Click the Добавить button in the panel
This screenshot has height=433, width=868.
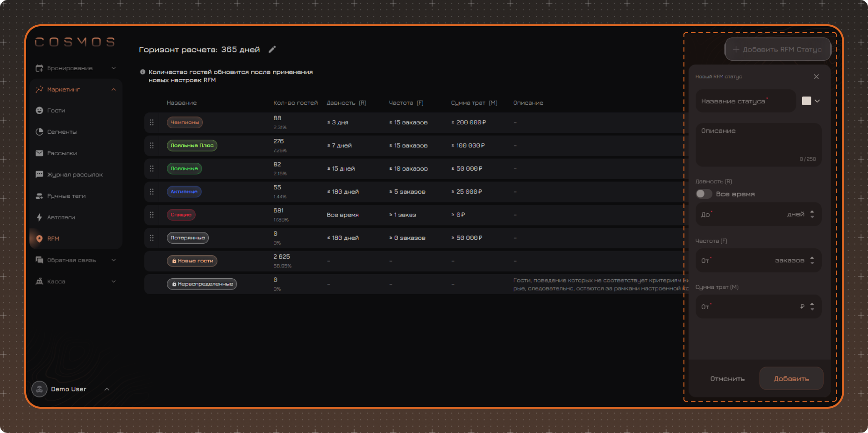791,379
